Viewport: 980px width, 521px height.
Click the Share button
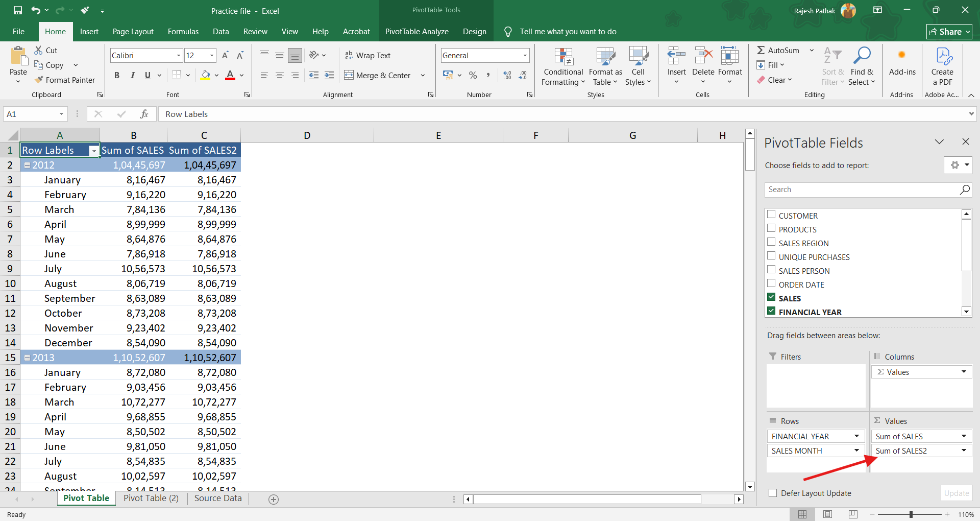point(949,32)
